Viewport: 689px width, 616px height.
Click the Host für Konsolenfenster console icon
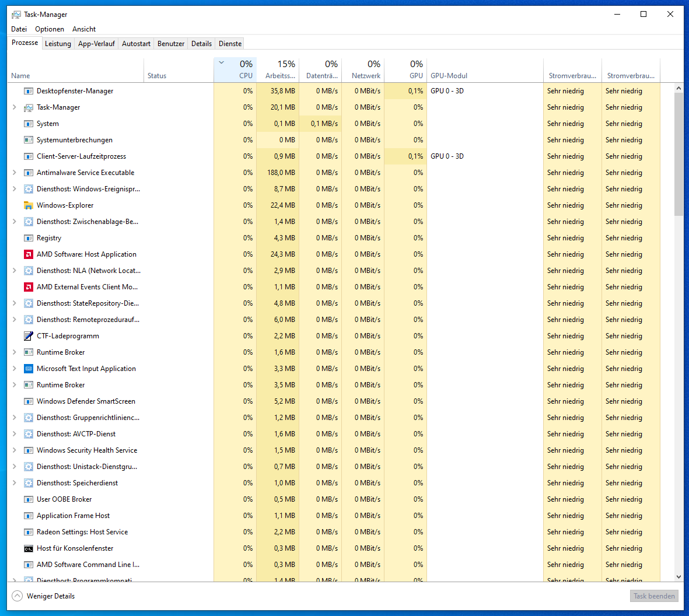(28, 548)
